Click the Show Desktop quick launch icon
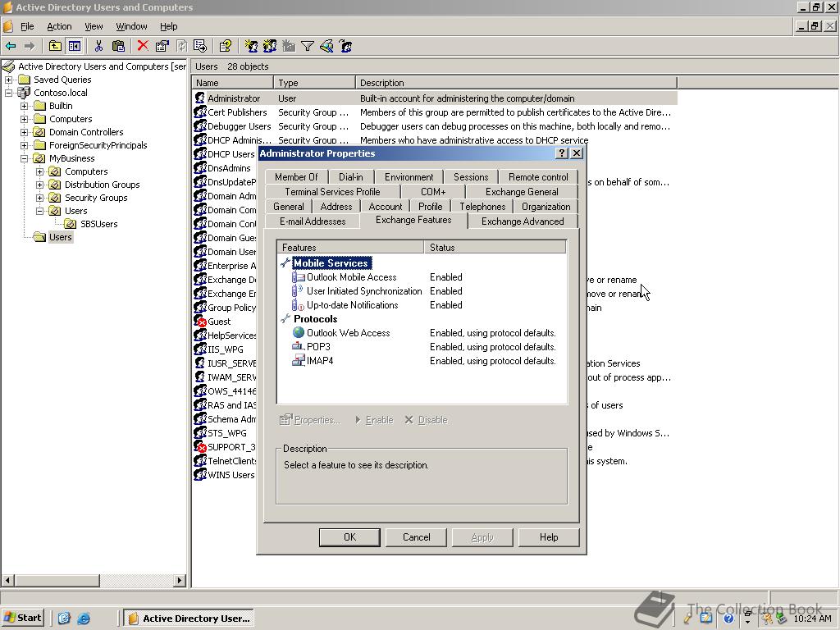This screenshot has width=840, height=630. pyautogui.click(x=64, y=619)
